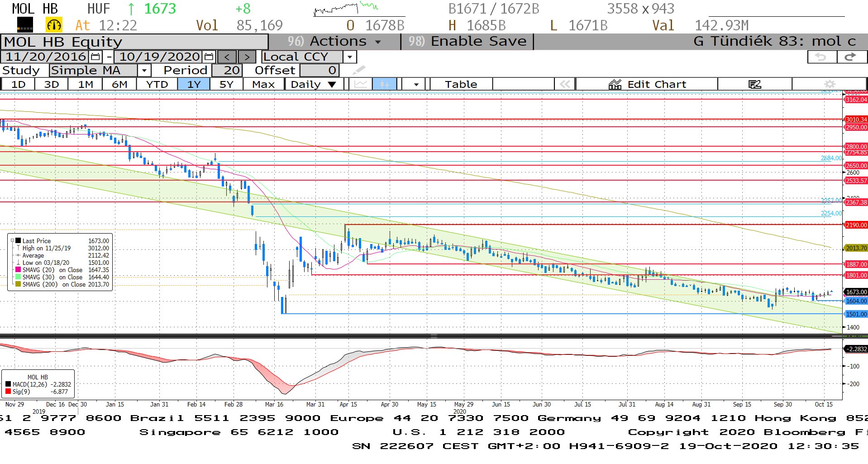The width and height of the screenshot is (868, 464).
Task: Select the 5Y range tab
Action: point(226,84)
